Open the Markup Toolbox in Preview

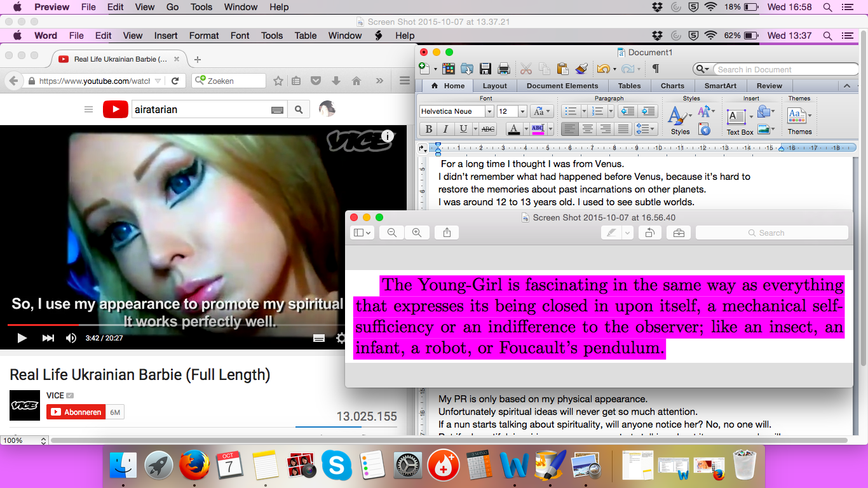coord(678,233)
